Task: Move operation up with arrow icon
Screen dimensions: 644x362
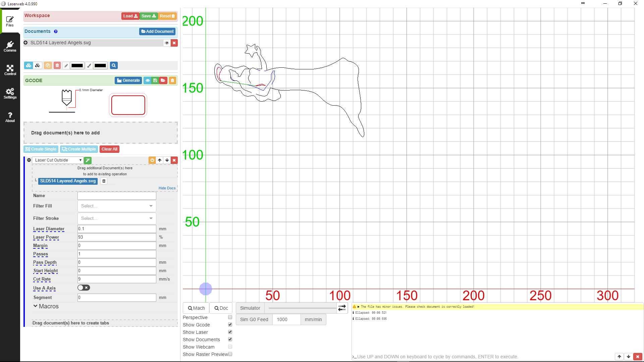Action: tap(160, 160)
